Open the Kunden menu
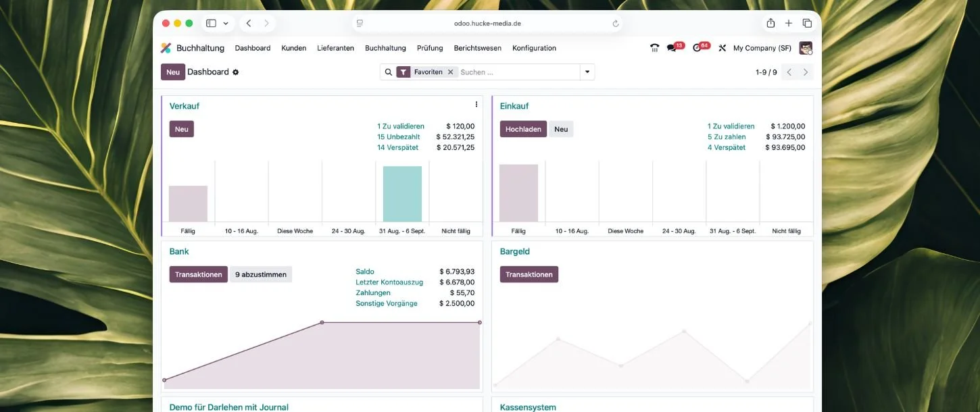980x412 pixels. tap(294, 48)
